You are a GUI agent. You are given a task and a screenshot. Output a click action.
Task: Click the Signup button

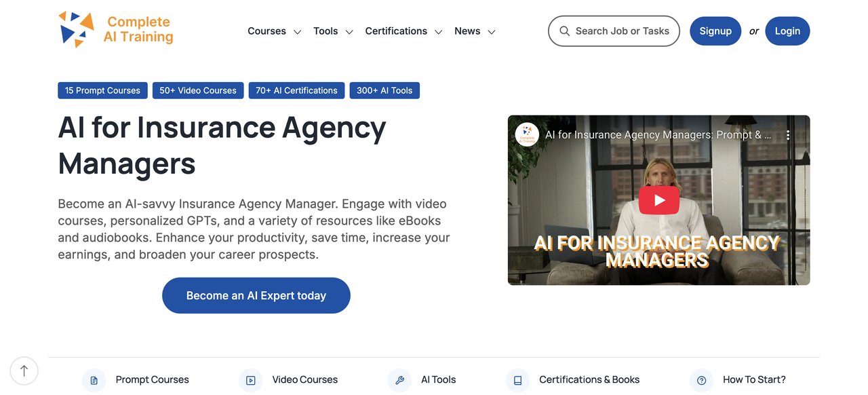coord(715,31)
